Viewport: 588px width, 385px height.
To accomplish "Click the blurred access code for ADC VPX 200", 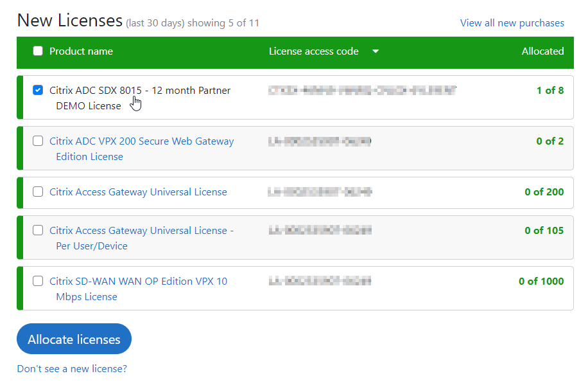I will [x=320, y=141].
